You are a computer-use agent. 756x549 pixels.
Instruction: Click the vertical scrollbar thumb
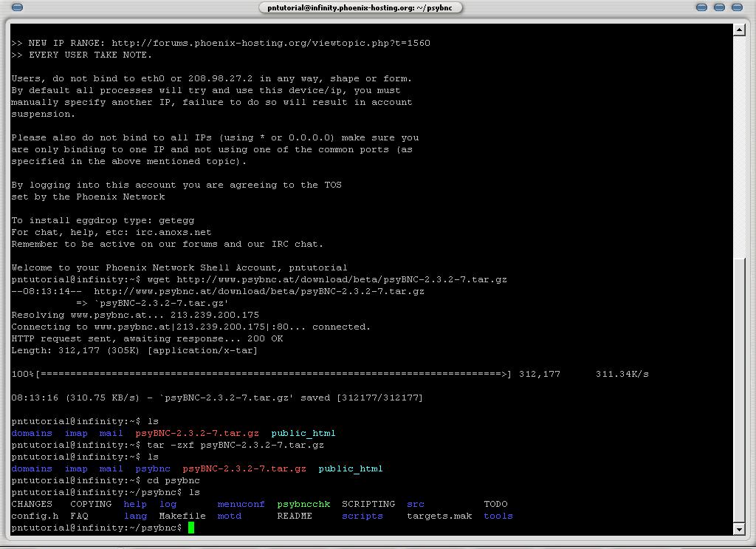(739, 391)
